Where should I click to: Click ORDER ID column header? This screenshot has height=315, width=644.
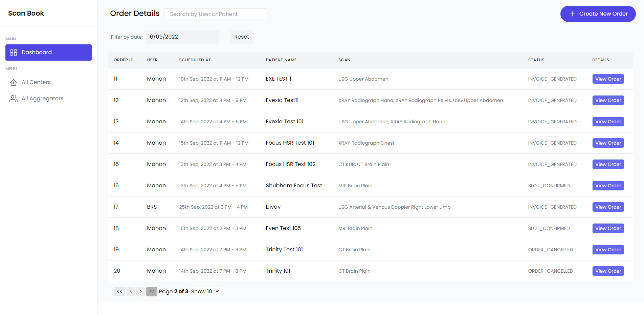coord(124,60)
